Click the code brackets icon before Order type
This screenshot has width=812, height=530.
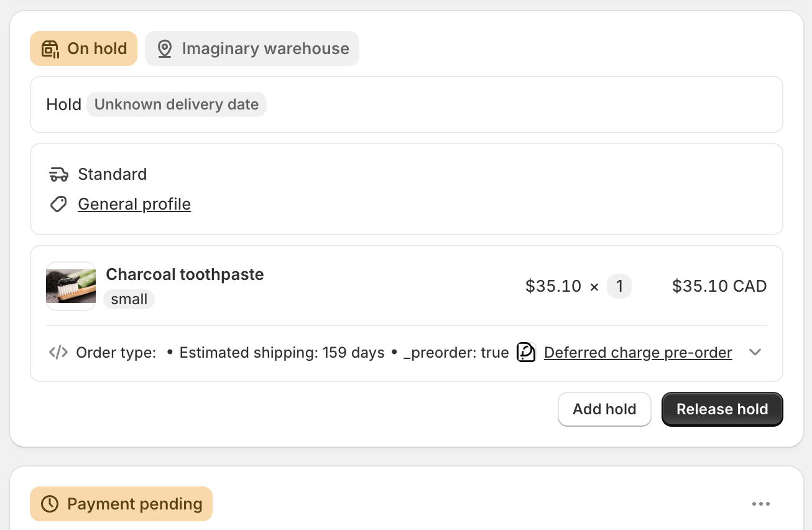(58, 353)
